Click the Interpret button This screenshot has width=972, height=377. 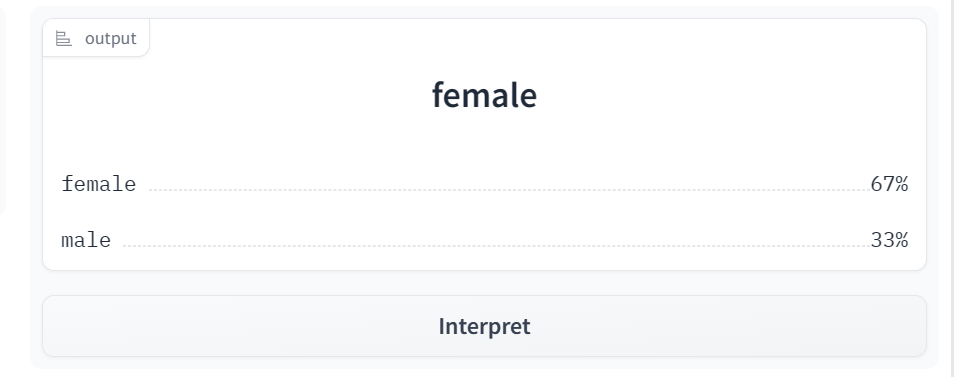(x=484, y=326)
